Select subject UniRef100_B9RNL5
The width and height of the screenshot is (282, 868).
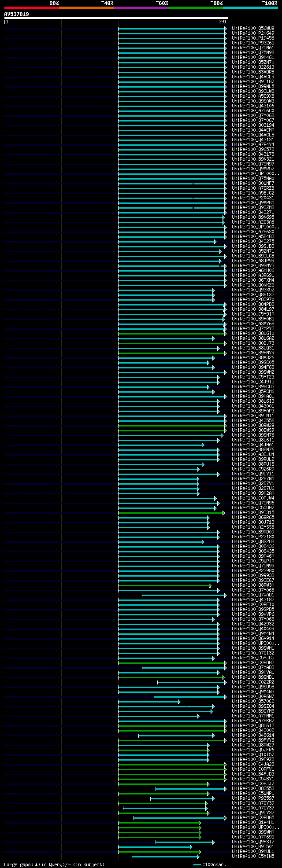pyautogui.click(x=253, y=86)
